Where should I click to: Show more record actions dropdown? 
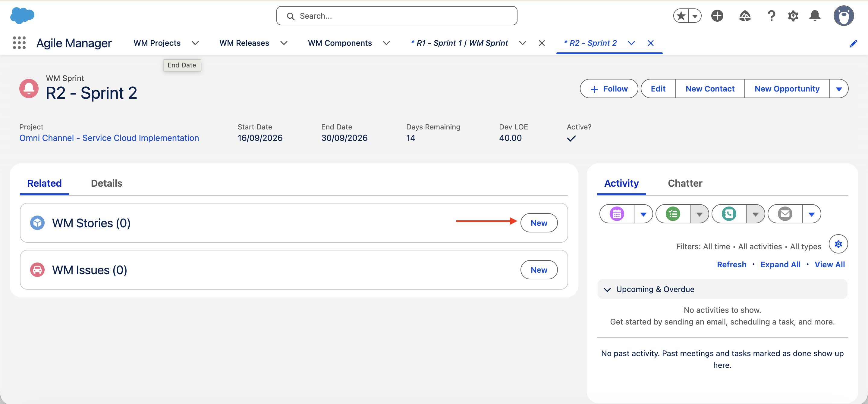pyautogui.click(x=839, y=89)
